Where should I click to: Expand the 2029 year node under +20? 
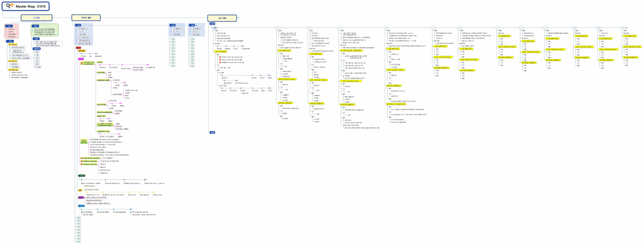coord(173,39)
